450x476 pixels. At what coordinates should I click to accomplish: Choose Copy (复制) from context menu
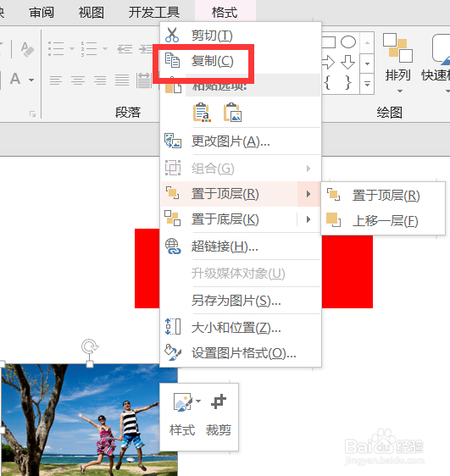(241, 61)
